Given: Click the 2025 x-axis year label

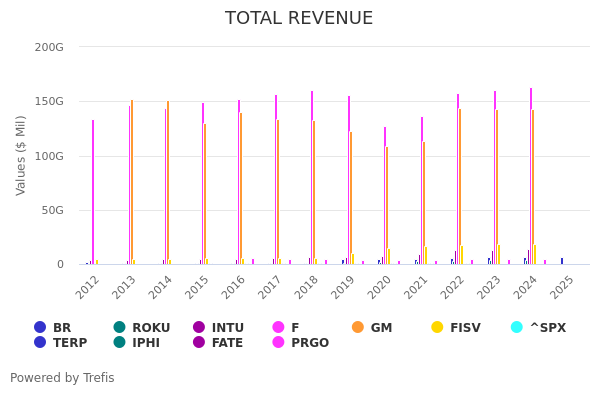Looking at the screenshot, I should (x=562, y=287).
